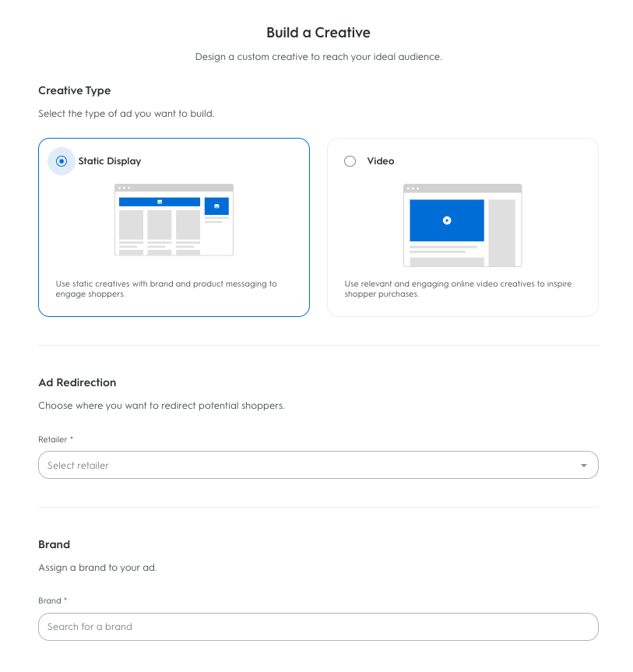Image resolution: width=633 pixels, height=672 pixels.
Task: Click the Ad Redirection section heading
Action: (77, 382)
